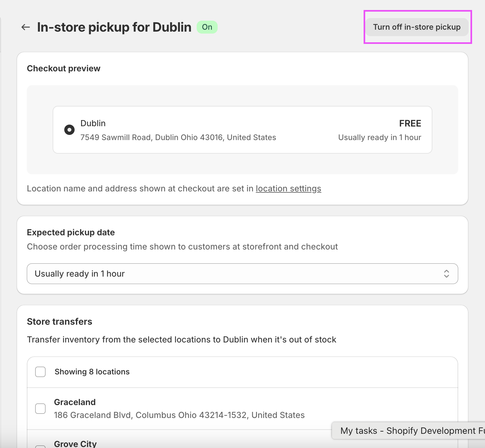Click the green 'On' status badge
The image size is (485, 448).
click(x=207, y=27)
